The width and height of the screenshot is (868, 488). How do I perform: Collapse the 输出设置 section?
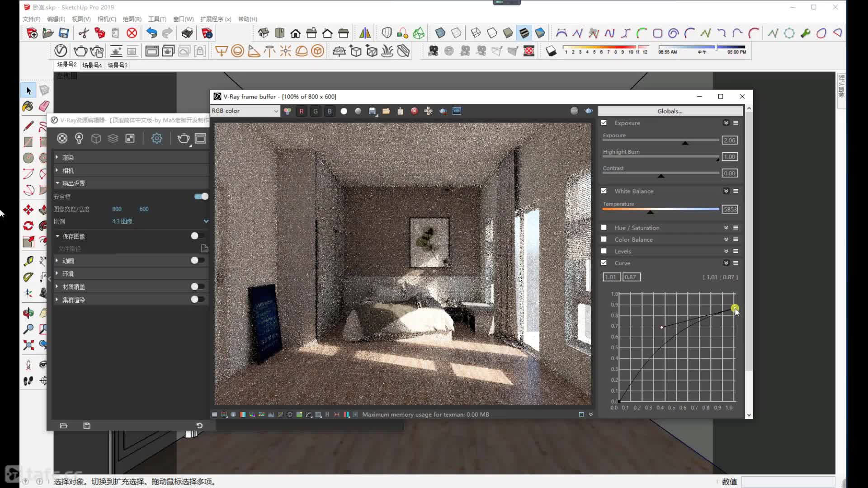click(x=131, y=183)
